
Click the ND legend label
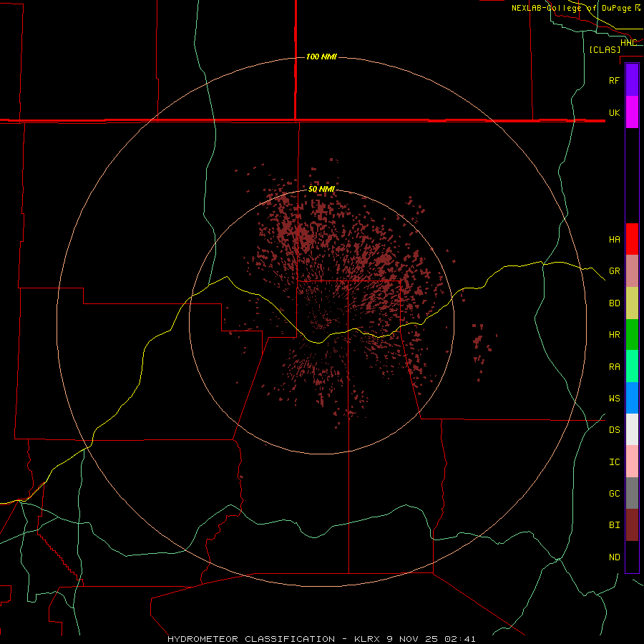point(614,557)
